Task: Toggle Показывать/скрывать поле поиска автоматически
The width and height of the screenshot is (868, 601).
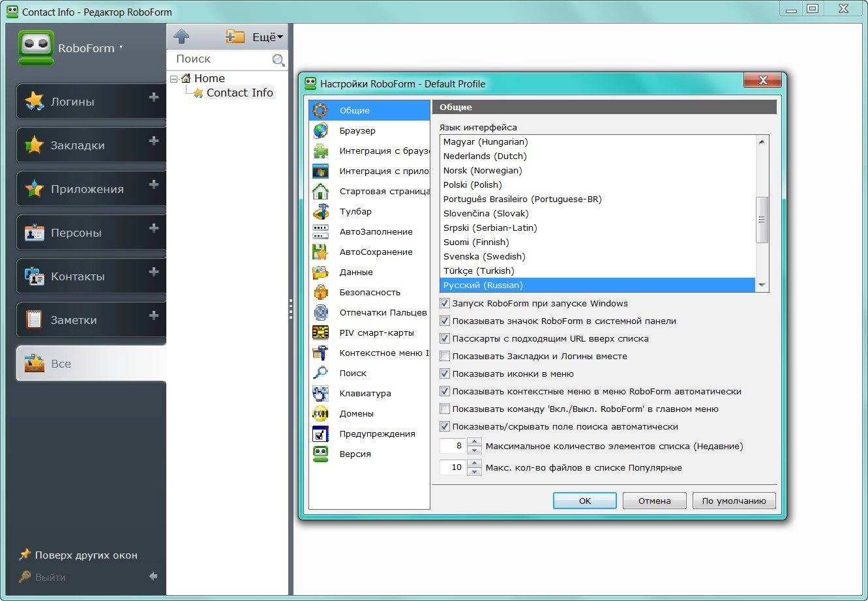Action: coord(445,426)
